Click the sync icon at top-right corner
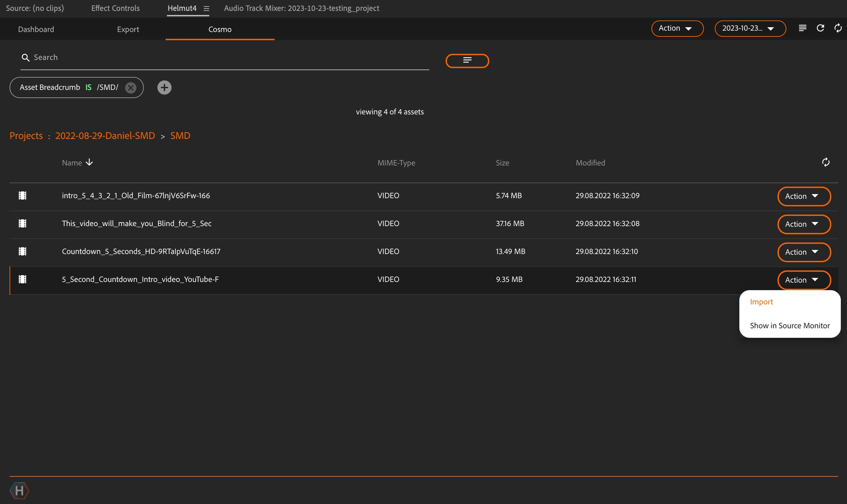Image resolution: width=847 pixels, height=504 pixels. (x=838, y=28)
